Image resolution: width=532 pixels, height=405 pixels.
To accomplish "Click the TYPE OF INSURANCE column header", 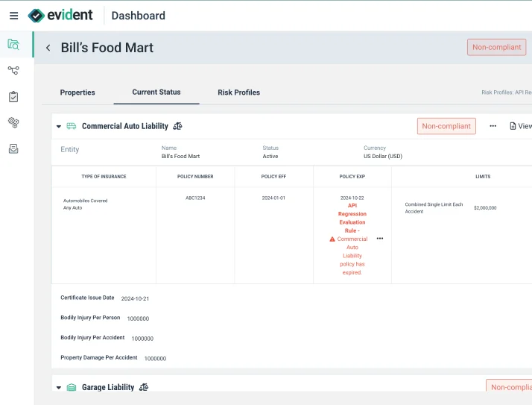I will (x=104, y=176).
